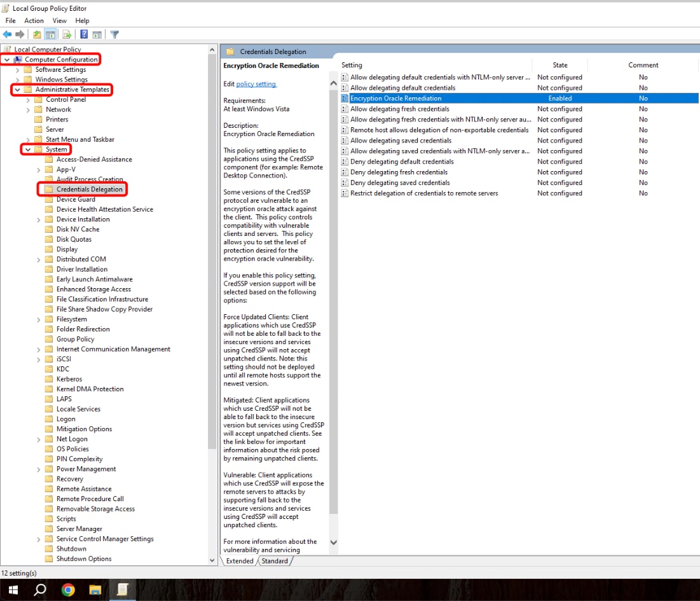Image resolution: width=700 pixels, height=601 pixels.
Task: Open the View menu
Action: [x=59, y=21]
